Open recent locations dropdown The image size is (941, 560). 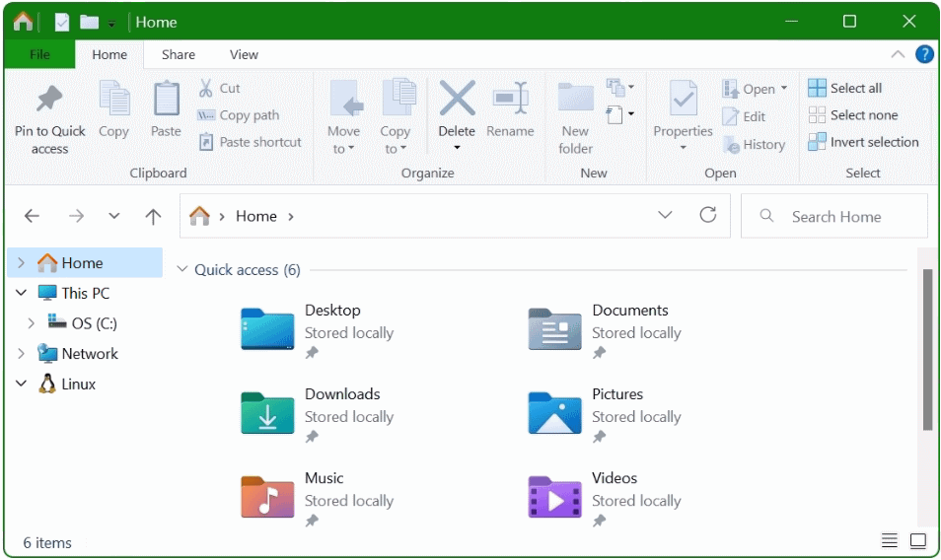114,216
